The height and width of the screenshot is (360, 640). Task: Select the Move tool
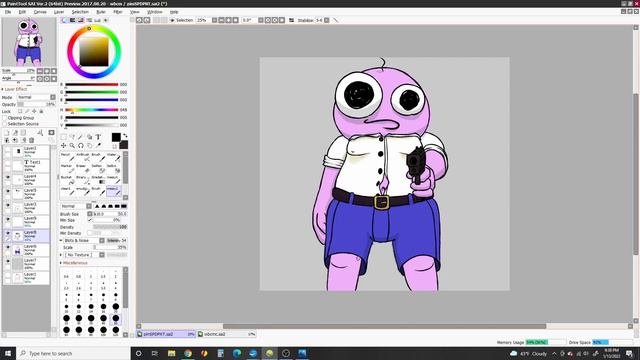63,145
